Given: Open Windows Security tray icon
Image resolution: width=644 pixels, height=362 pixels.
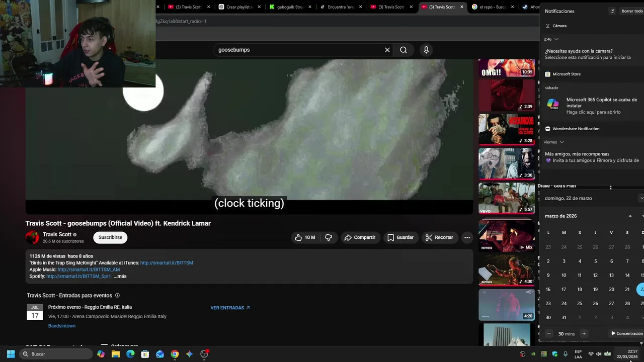Looking at the screenshot, I should (x=555, y=354).
